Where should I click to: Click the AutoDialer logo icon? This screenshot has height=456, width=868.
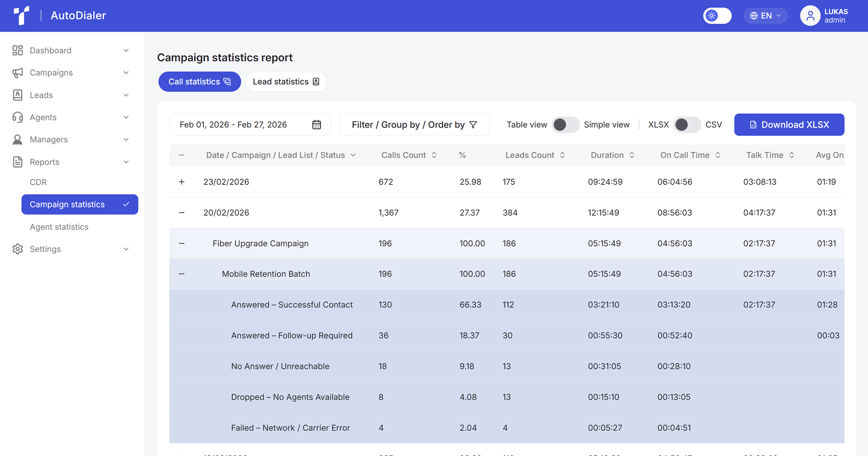(21, 16)
